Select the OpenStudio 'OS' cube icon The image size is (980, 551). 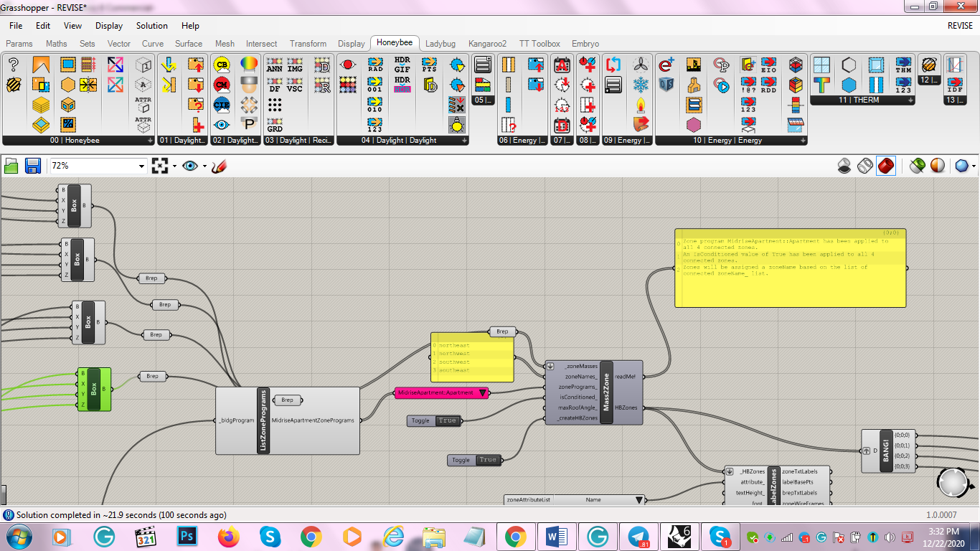coord(666,85)
